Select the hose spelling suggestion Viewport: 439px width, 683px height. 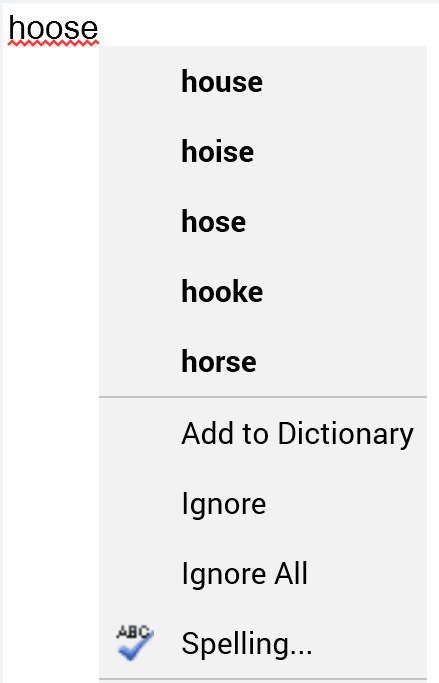pos(263,221)
